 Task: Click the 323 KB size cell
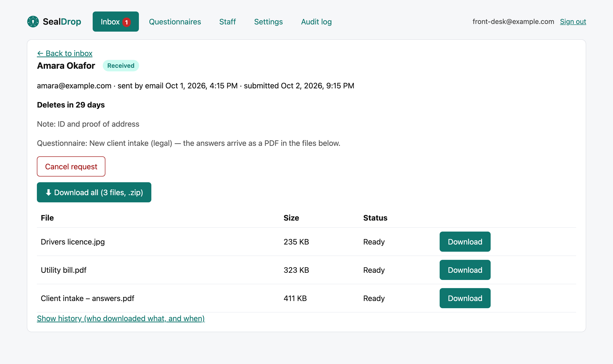point(296,270)
